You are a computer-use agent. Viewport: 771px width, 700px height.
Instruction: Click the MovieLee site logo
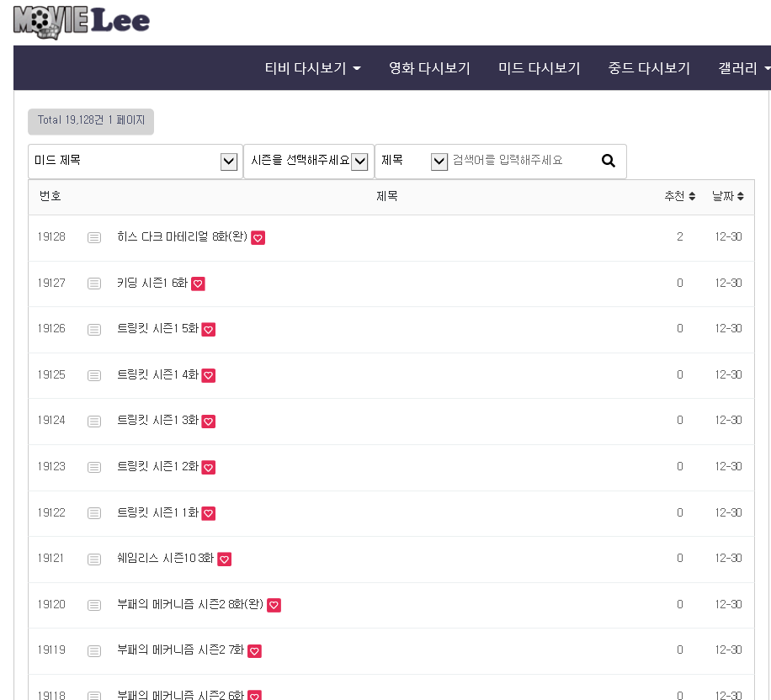pyautogui.click(x=82, y=23)
